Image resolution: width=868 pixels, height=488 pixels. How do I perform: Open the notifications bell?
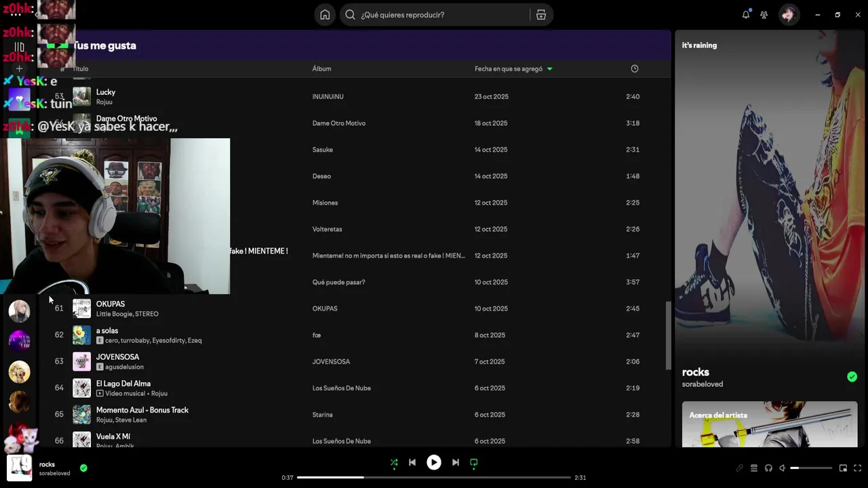point(746,14)
